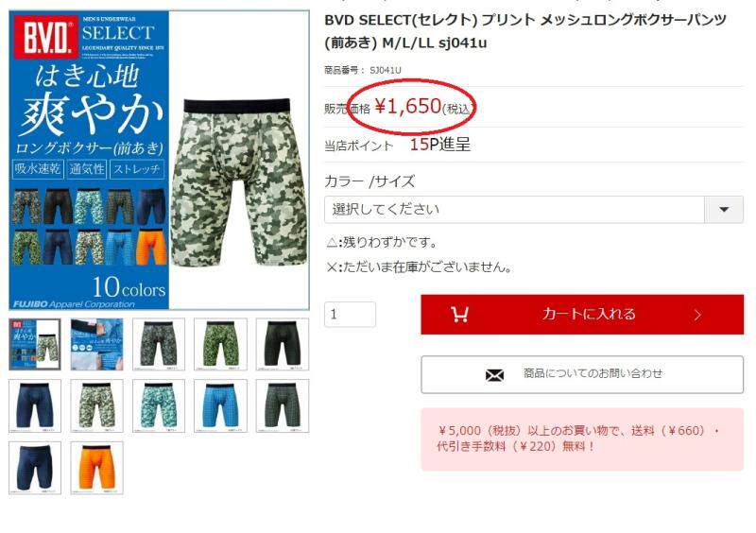
Task: Click the arrow on the red cart button
Action: (697, 315)
